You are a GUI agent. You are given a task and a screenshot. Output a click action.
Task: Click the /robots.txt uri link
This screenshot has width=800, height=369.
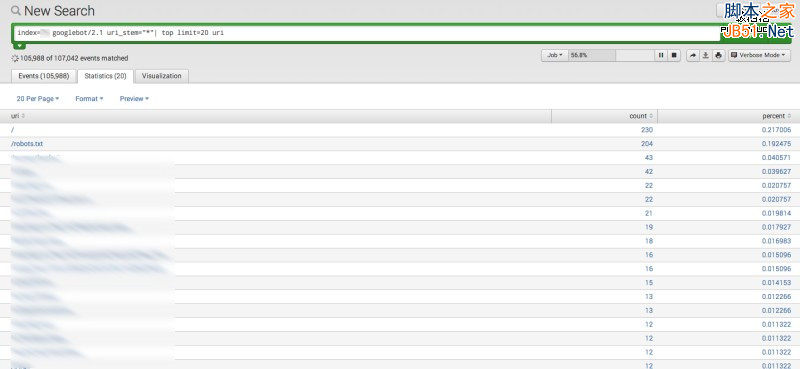click(27, 144)
